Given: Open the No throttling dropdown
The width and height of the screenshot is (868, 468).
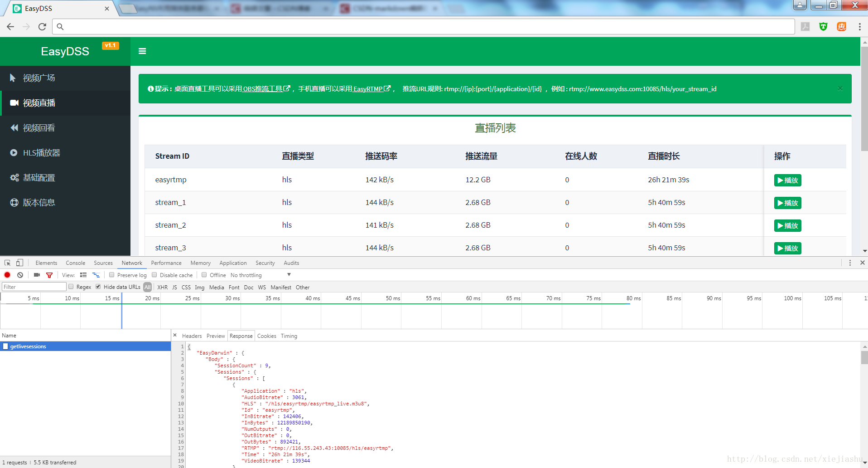Looking at the screenshot, I should click(260, 275).
